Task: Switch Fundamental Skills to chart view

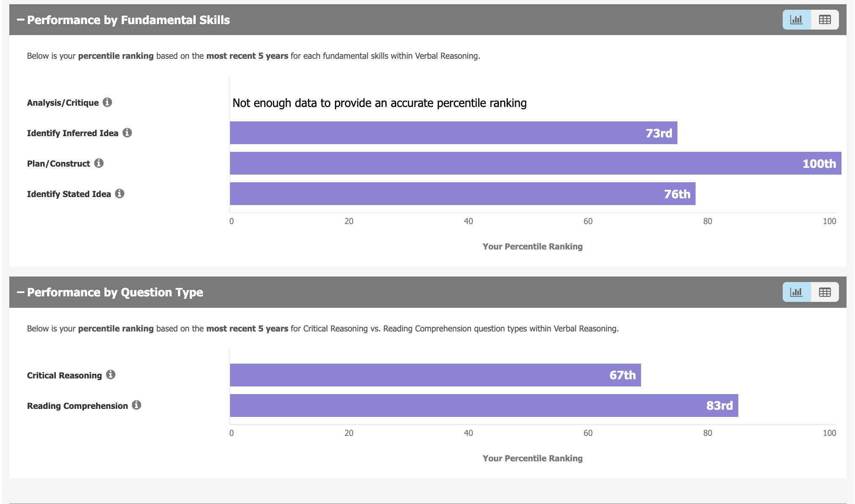Action: [797, 20]
